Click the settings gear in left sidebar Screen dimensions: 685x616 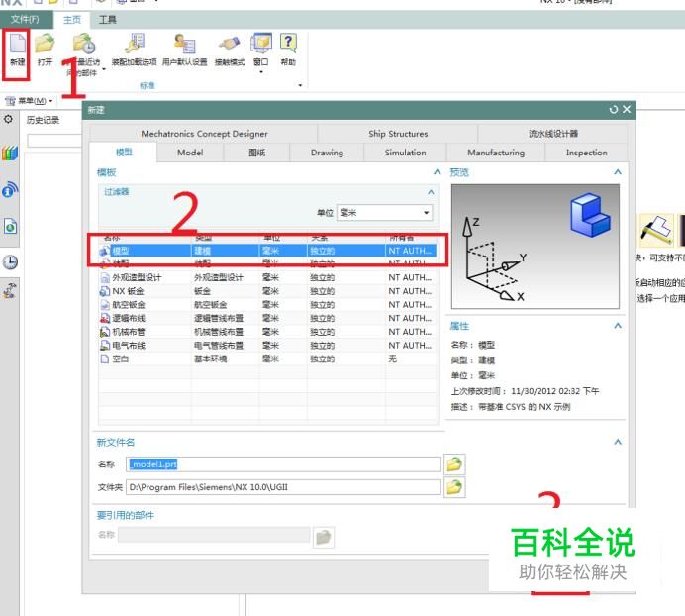[x=9, y=119]
